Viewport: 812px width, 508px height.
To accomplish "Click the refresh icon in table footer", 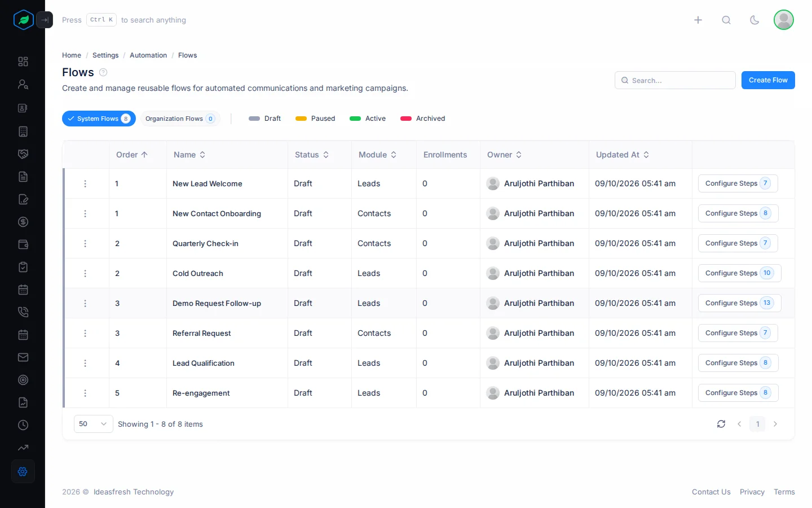I will pyautogui.click(x=721, y=424).
